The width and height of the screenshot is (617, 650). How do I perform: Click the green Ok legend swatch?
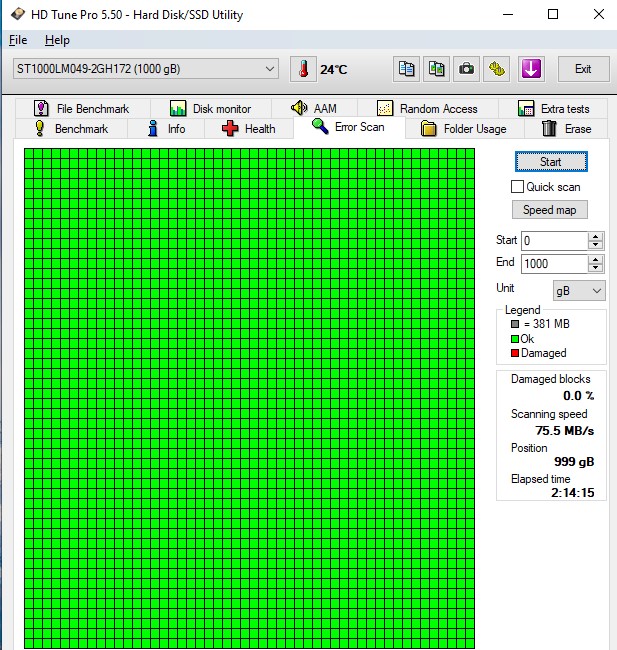click(515, 339)
